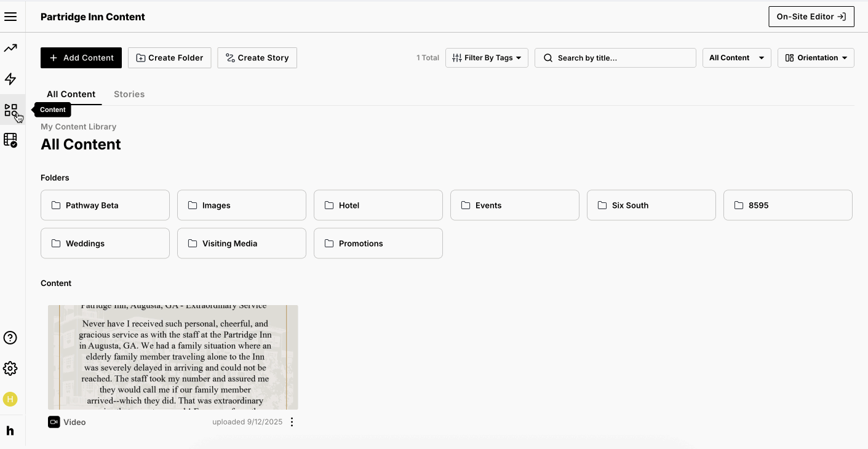
Task: Open the kebab menu on the video item
Action: pos(292,421)
